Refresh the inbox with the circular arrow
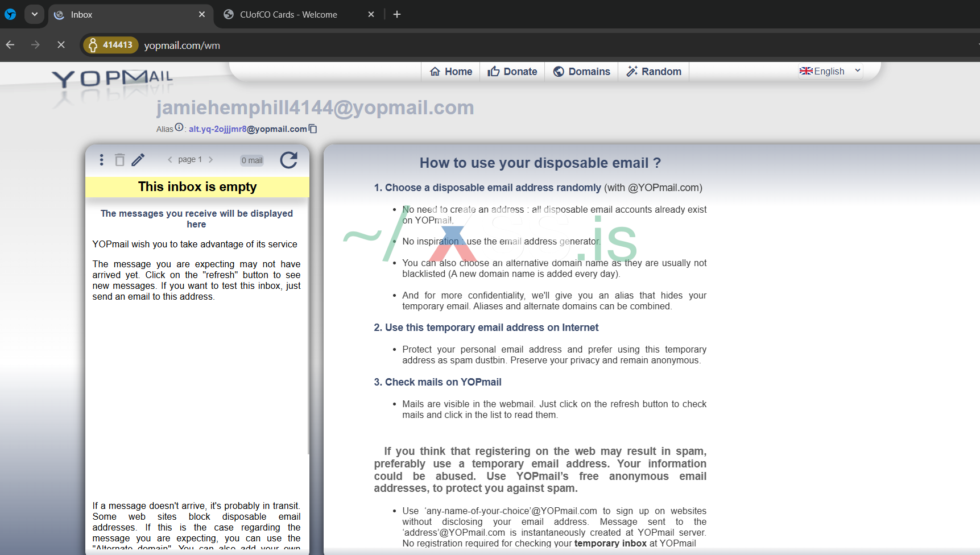Viewport: 980px width, 555px height. pos(289,160)
